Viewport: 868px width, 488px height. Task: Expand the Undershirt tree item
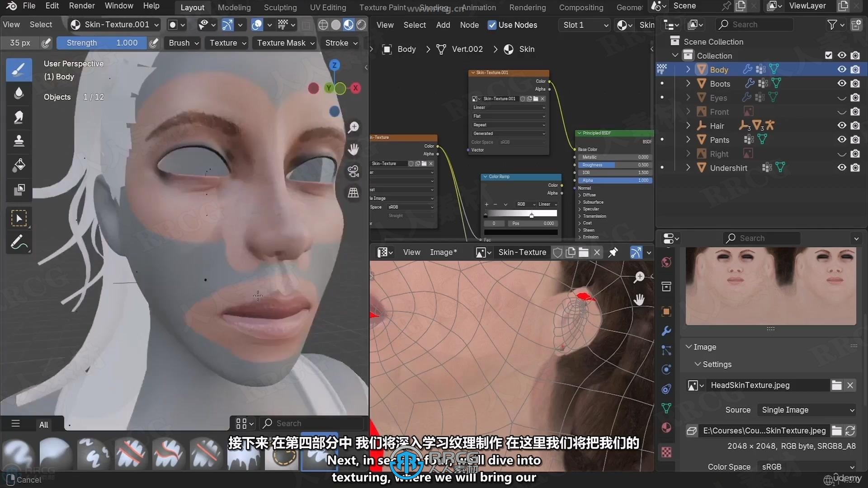[x=688, y=168]
